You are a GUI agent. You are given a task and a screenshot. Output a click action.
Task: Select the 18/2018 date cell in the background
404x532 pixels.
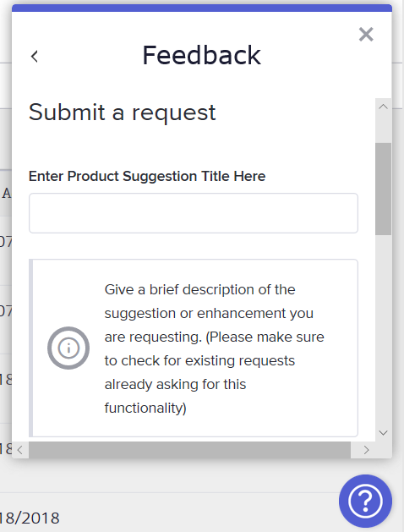[x=30, y=518]
